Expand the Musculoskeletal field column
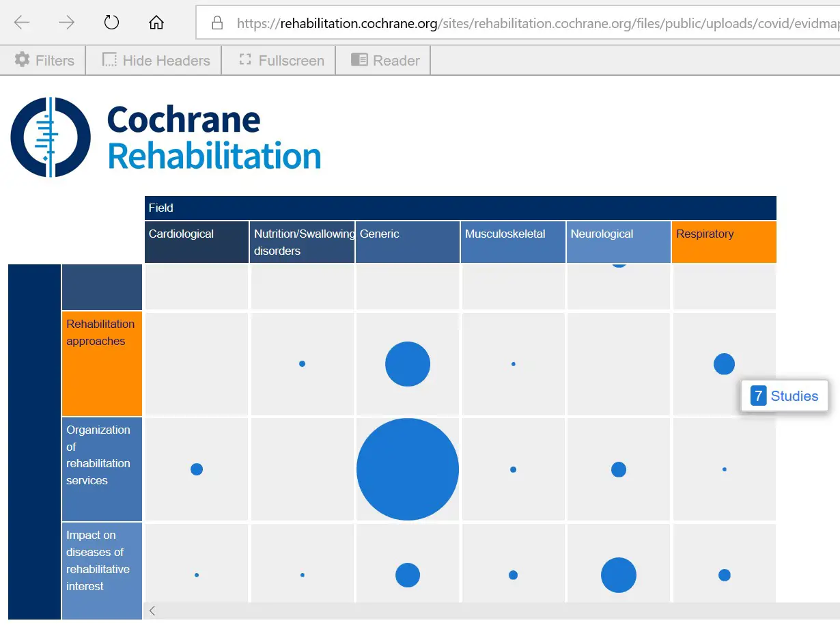Viewport: 840px width, 625px height. pyautogui.click(x=513, y=242)
